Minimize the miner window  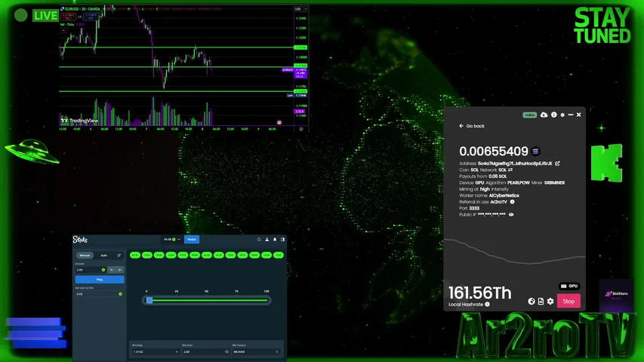tap(571, 115)
